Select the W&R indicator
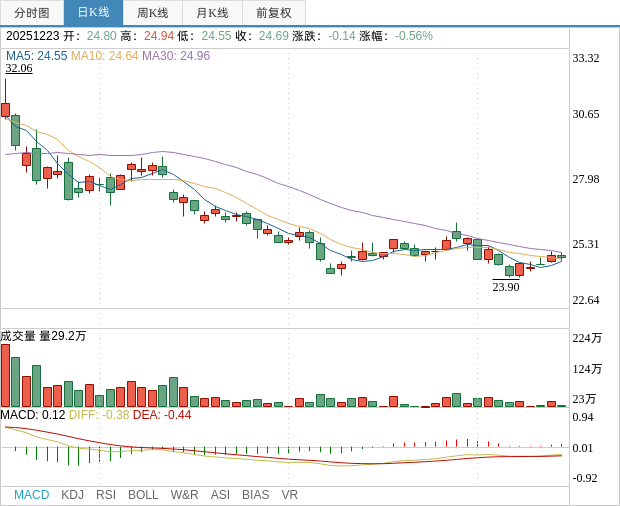Viewport: 620px width, 506px height. 184,495
